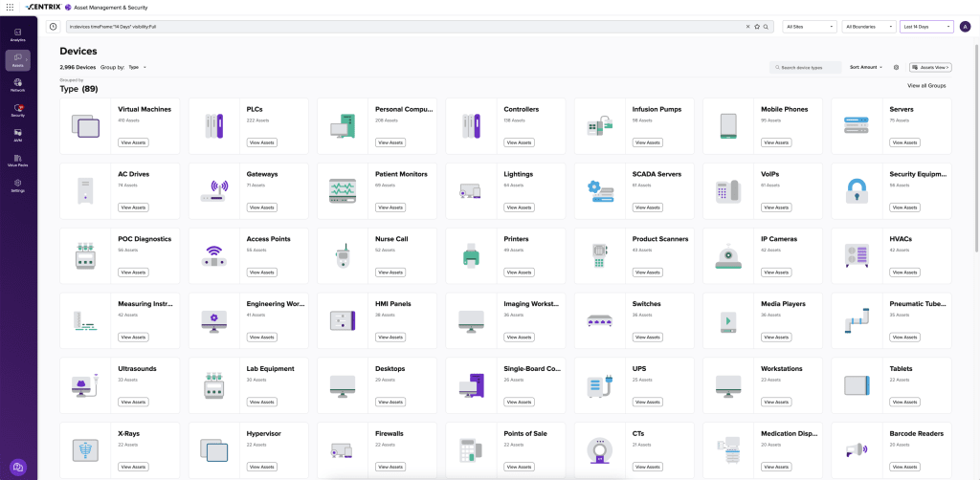This screenshot has width=980, height=480.
Task: Click the Printers device icon
Action: point(471,256)
